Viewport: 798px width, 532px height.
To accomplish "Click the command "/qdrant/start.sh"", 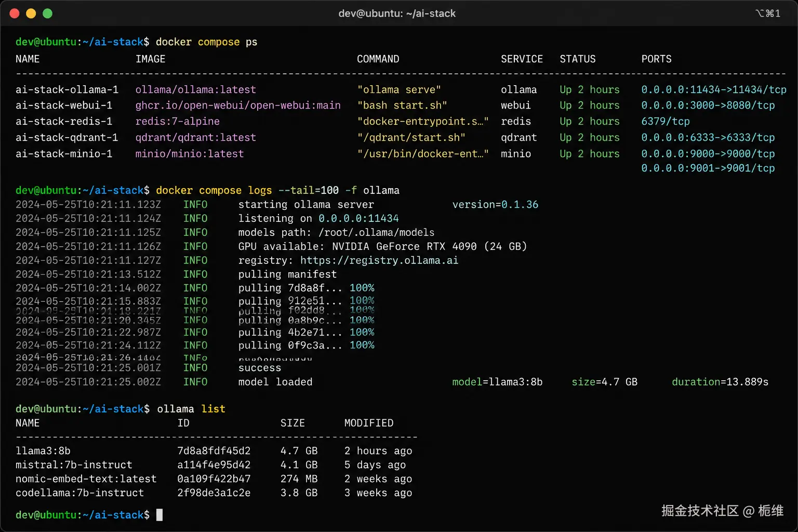I will click(x=411, y=138).
